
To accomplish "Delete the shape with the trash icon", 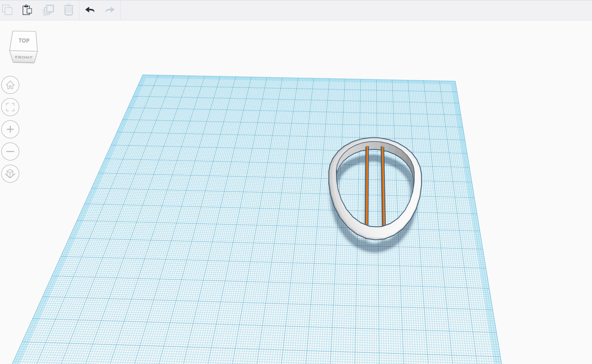I will [68, 9].
